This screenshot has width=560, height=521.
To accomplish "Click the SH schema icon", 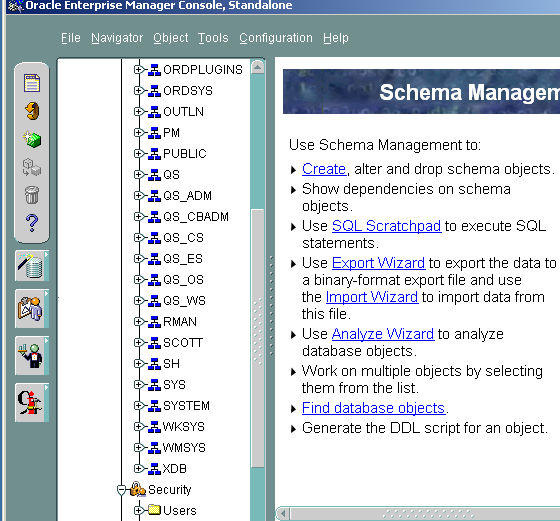I will [x=154, y=364].
